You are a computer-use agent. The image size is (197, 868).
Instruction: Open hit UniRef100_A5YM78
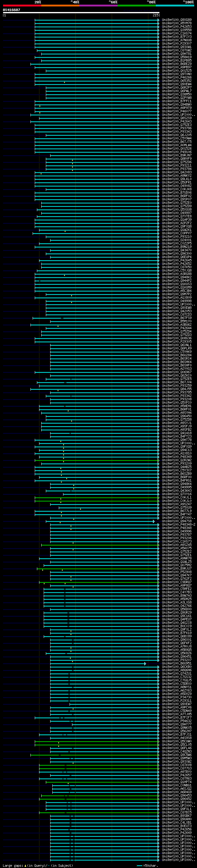[177, 23]
